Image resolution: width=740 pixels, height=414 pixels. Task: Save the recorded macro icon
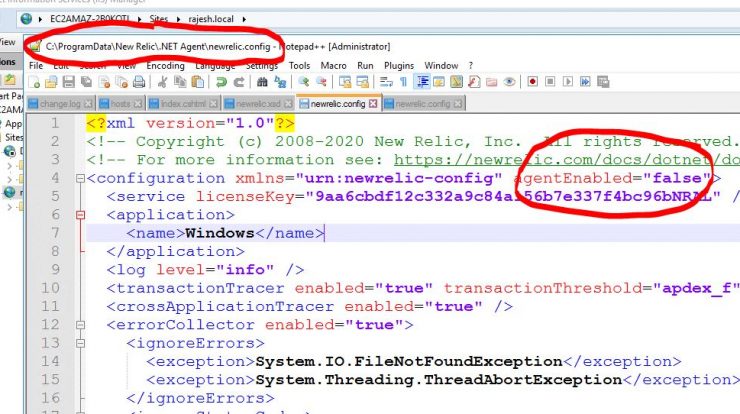tap(603, 82)
